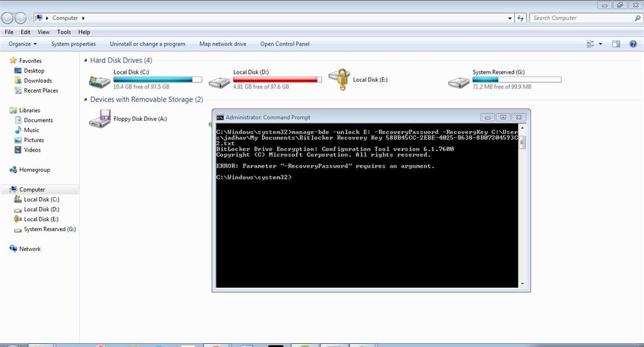The image size is (644, 347).
Task: Click System properties
Action: (74, 43)
